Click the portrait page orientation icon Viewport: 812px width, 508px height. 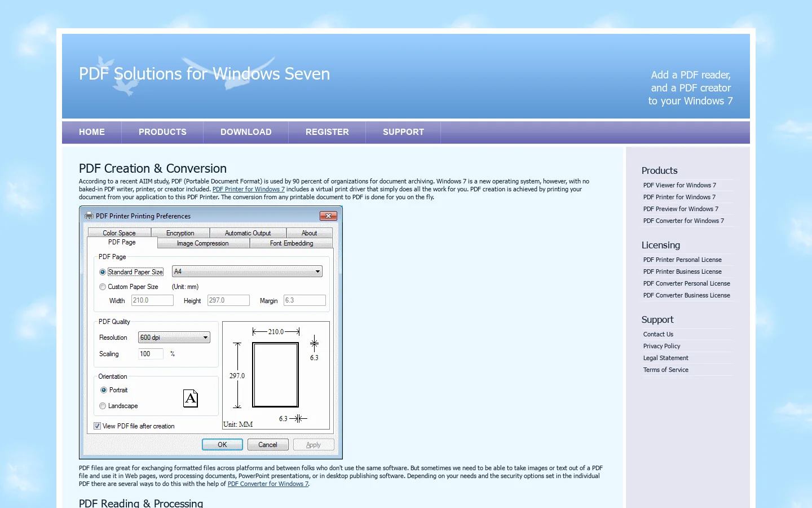[x=191, y=398]
